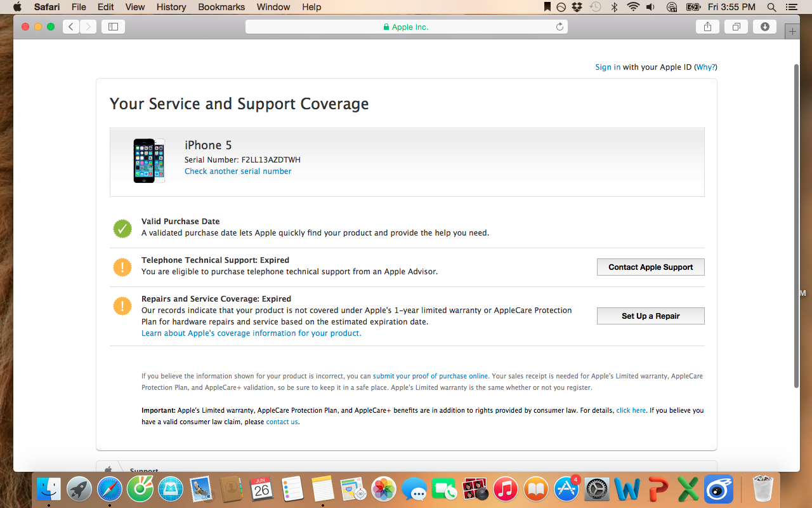812x508 pixels.
Task: Click the Set Up a Repair button
Action: tap(650, 316)
